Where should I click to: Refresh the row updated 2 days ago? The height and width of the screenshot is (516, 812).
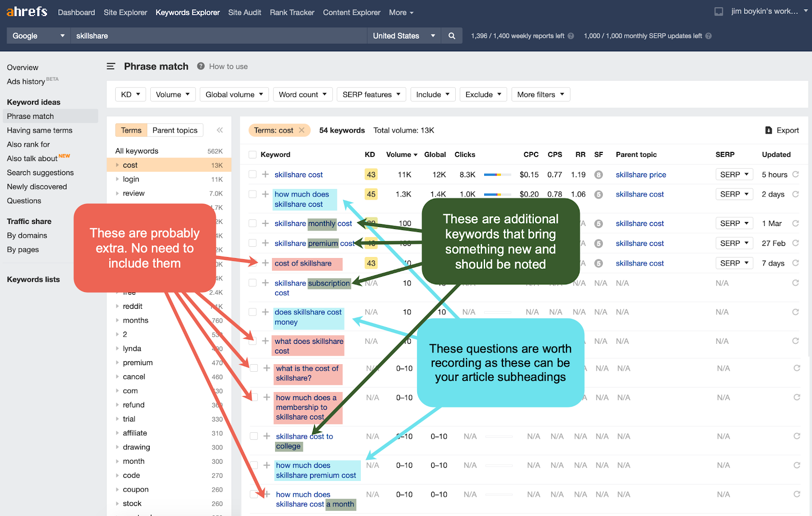pos(796,194)
